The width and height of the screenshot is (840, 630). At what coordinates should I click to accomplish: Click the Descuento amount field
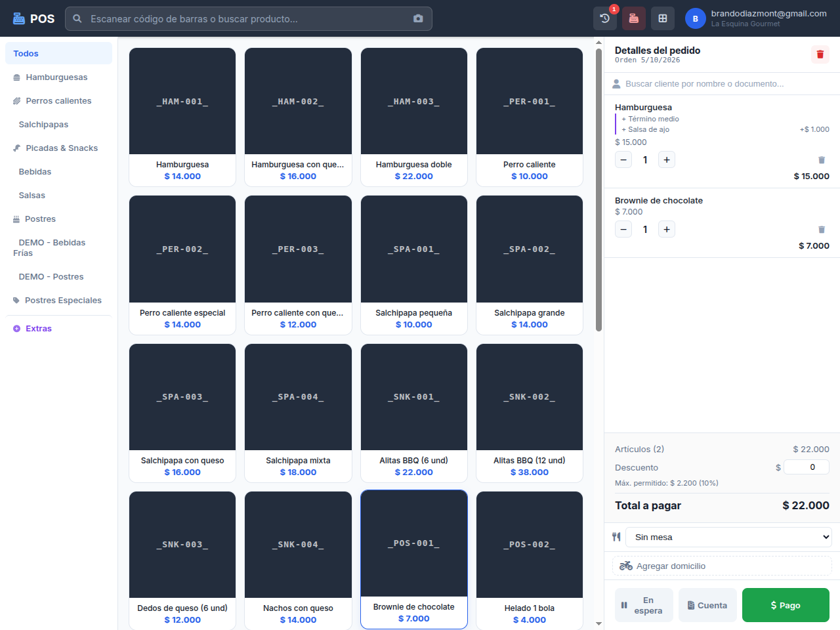[x=807, y=467]
